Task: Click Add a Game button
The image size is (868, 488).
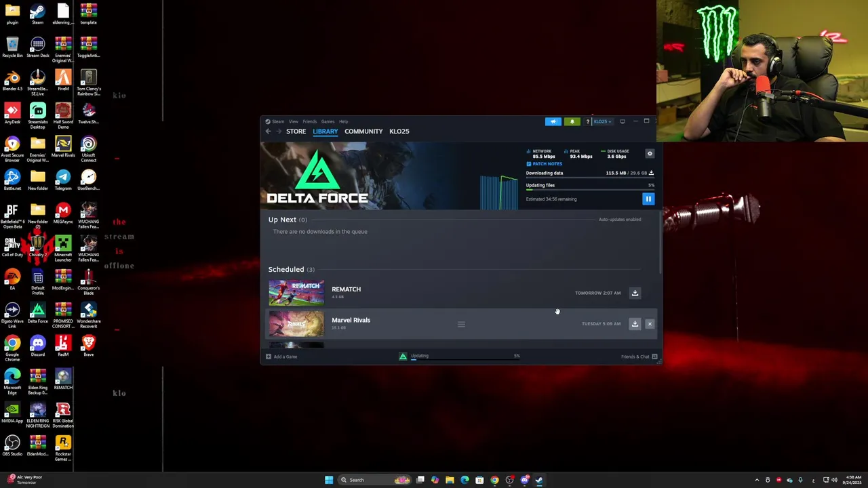Action: 282,357
